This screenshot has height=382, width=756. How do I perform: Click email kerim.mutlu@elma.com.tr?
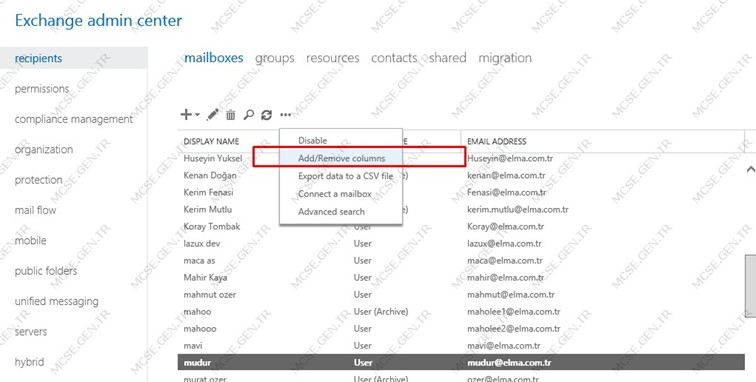click(517, 209)
